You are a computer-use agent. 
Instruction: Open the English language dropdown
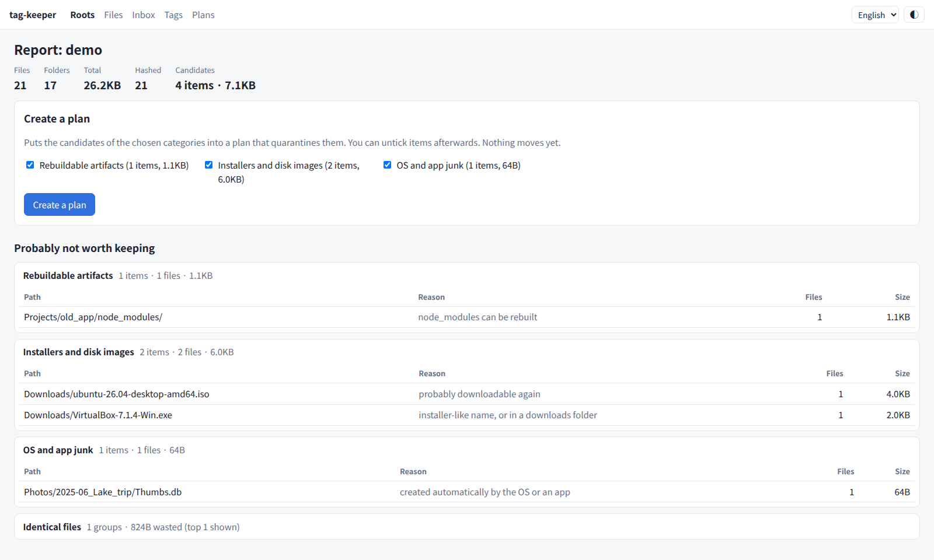tap(875, 15)
